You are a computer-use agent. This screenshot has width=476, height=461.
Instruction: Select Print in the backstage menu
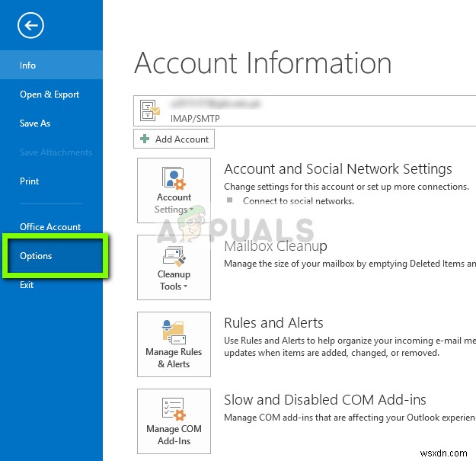(x=29, y=181)
